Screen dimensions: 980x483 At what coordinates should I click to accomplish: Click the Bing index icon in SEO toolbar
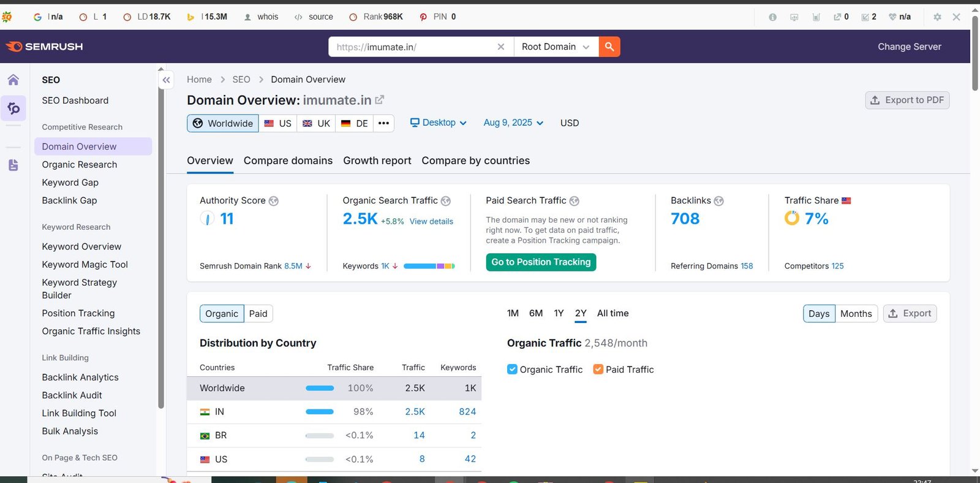pos(191,17)
